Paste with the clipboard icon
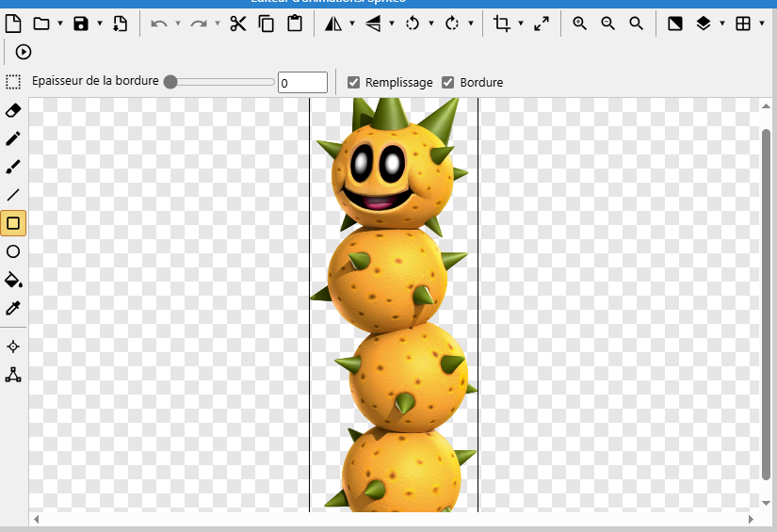 coord(295,24)
